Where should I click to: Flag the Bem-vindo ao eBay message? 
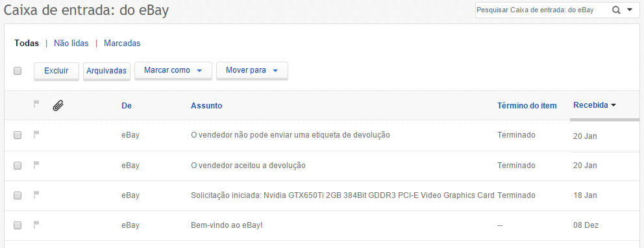[x=36, y=224]
